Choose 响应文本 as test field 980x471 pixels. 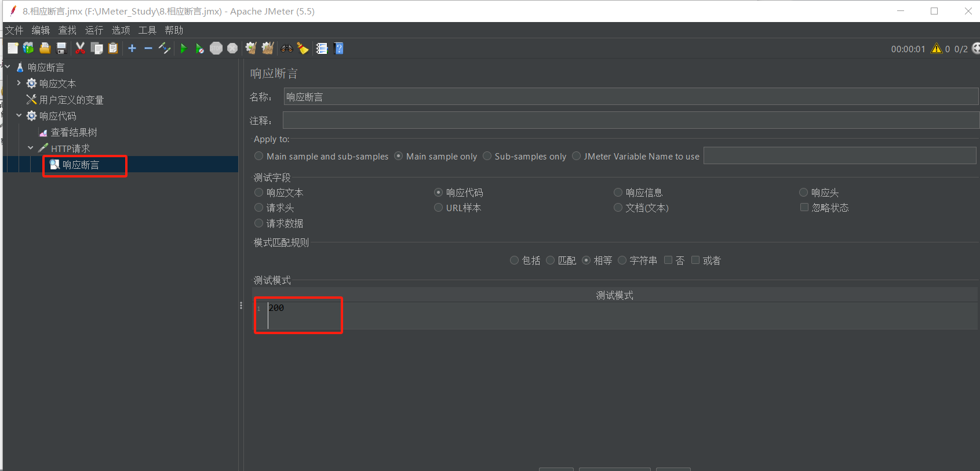coord(259,193)
